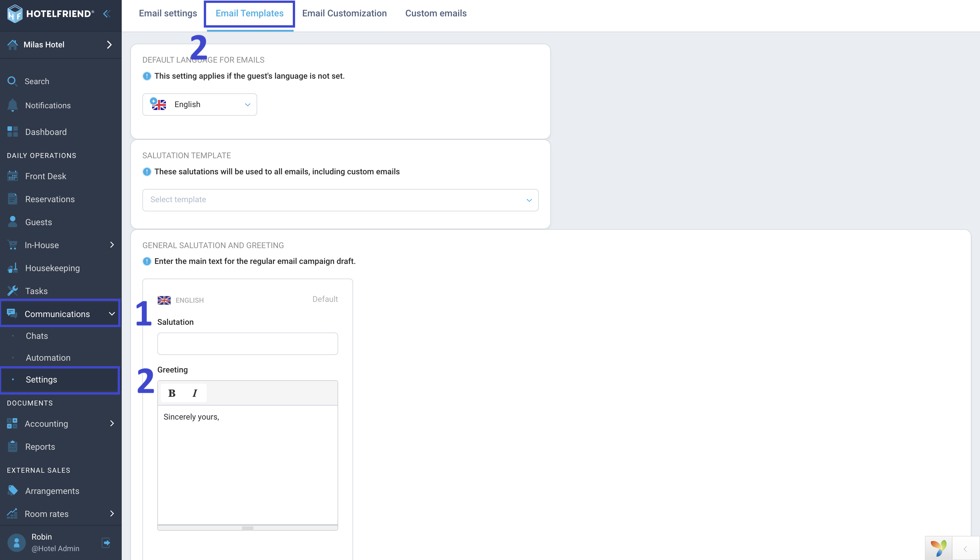The image size is (980, 560).
Task: Click info icon beside campaign draft note
Action: click(147, 262)
